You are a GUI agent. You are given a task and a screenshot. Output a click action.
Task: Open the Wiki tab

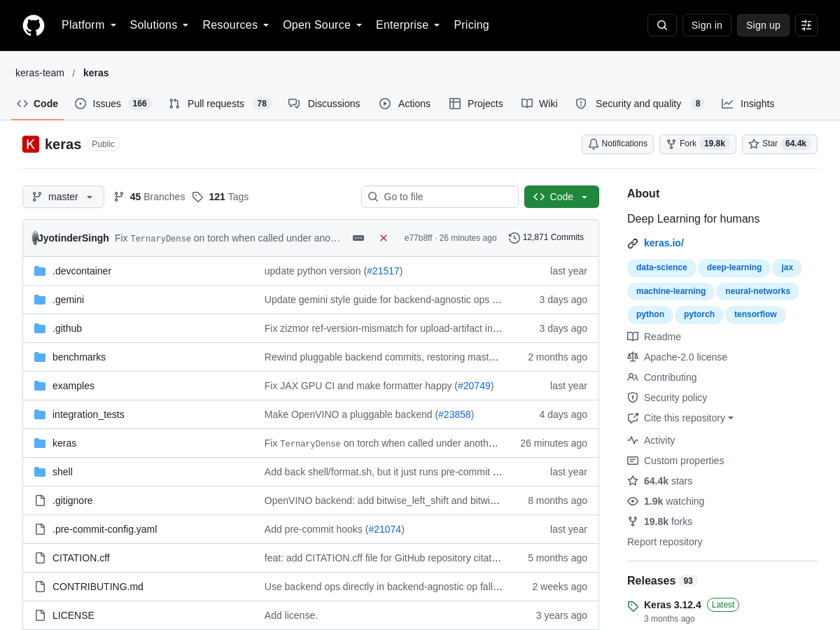[539, 104]
